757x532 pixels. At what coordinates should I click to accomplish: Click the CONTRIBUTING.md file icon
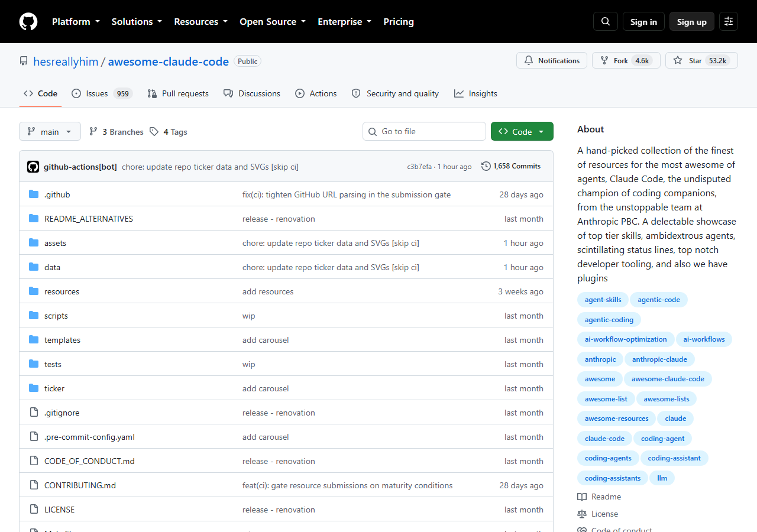[34, 485]
